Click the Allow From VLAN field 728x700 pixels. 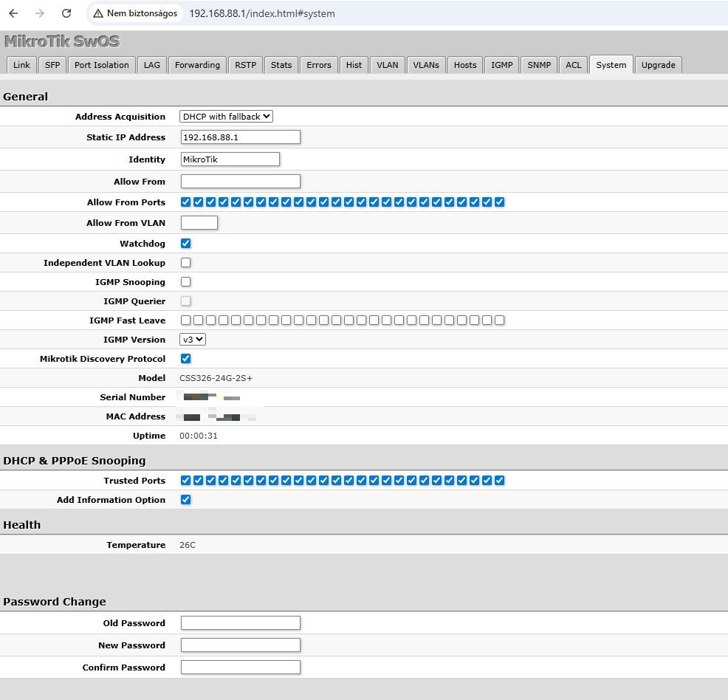tap(199, 223)
